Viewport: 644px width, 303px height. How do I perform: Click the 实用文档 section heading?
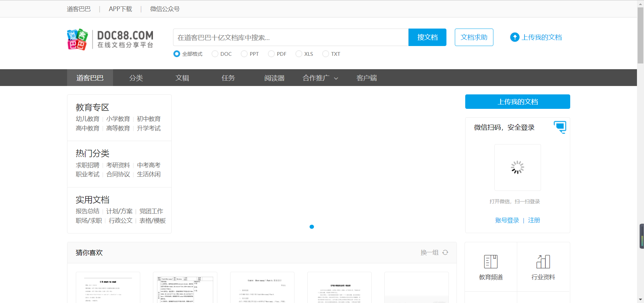(x=93, y=200)
